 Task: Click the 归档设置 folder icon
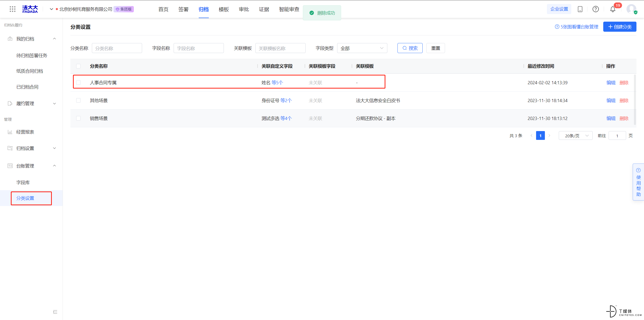tap(10, 148)
